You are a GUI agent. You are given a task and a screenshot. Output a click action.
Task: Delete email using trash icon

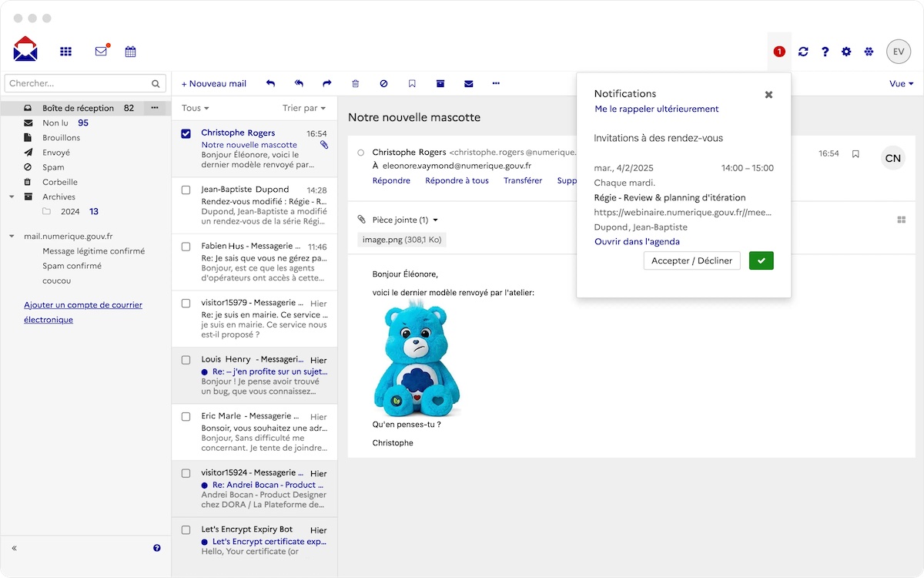pyautogui.click(x=355, y=83)
